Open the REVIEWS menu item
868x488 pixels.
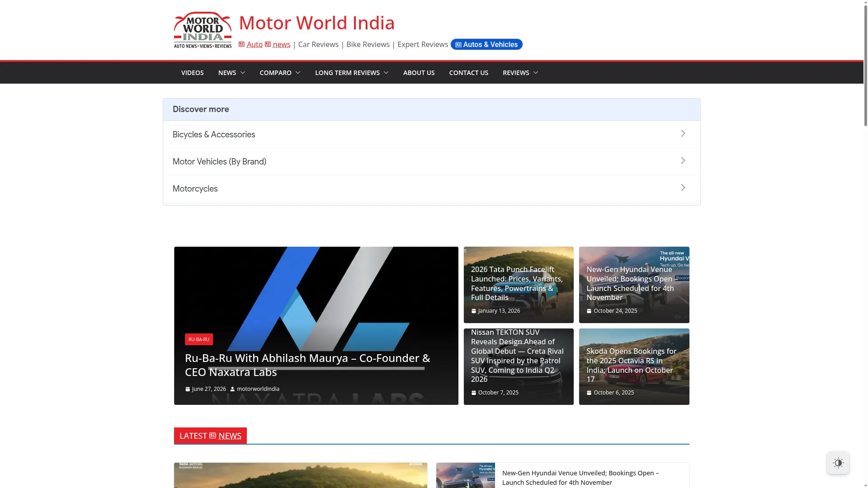(516, 73)
